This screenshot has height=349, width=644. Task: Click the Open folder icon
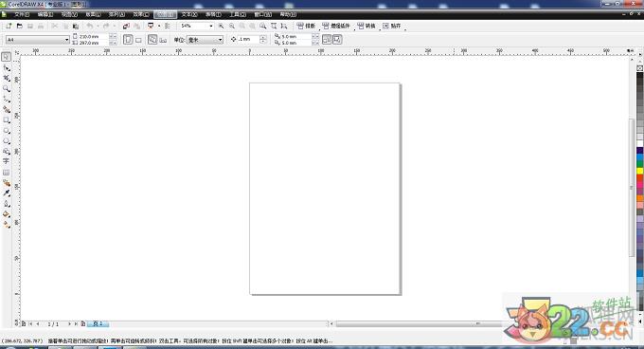(x=19, y=26)
